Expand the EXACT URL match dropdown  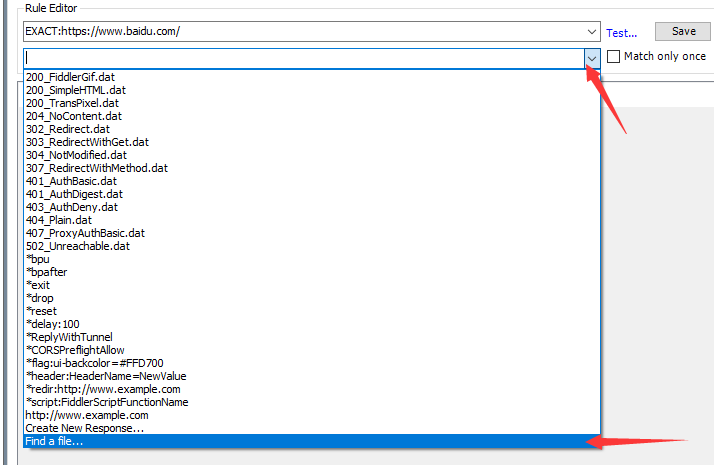click(x=592, y=32)
